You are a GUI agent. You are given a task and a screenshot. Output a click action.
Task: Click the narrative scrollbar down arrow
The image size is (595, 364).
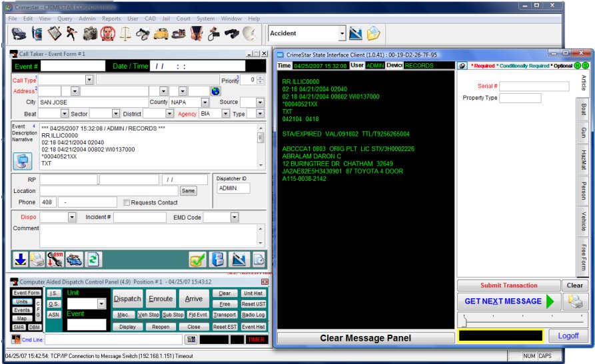[x=261, y=165]
